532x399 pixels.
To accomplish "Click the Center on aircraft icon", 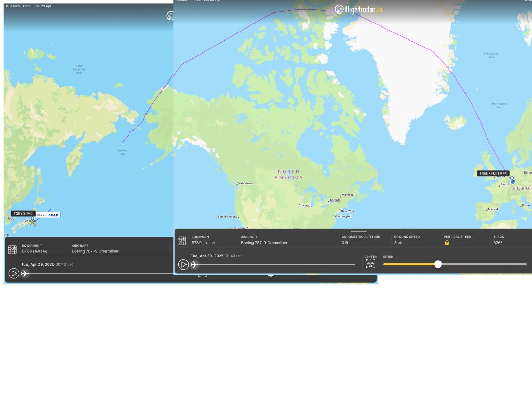I will coord(370,264).
